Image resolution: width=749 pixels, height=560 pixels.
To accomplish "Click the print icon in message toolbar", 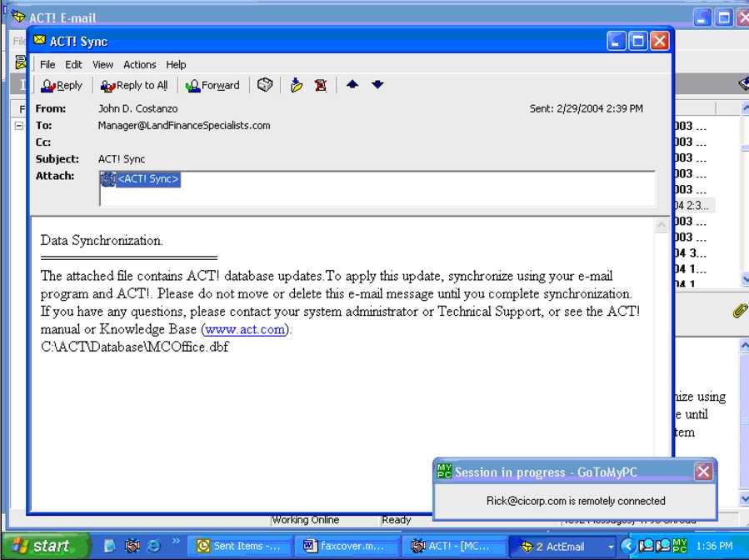I will tap(265, 85).
